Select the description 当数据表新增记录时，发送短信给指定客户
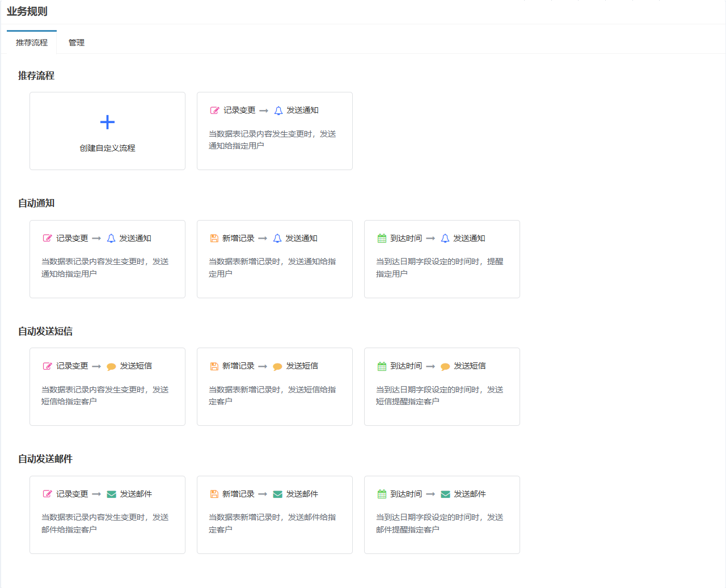Screen dimensions: 726x588 [272, 395]
